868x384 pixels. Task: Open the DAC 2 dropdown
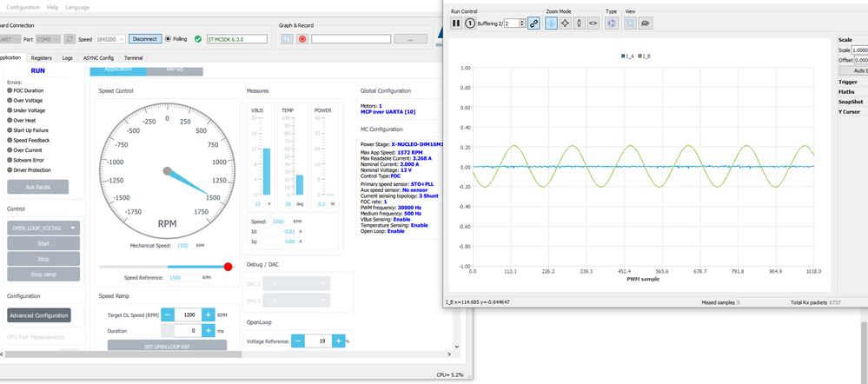coord(296,301)
